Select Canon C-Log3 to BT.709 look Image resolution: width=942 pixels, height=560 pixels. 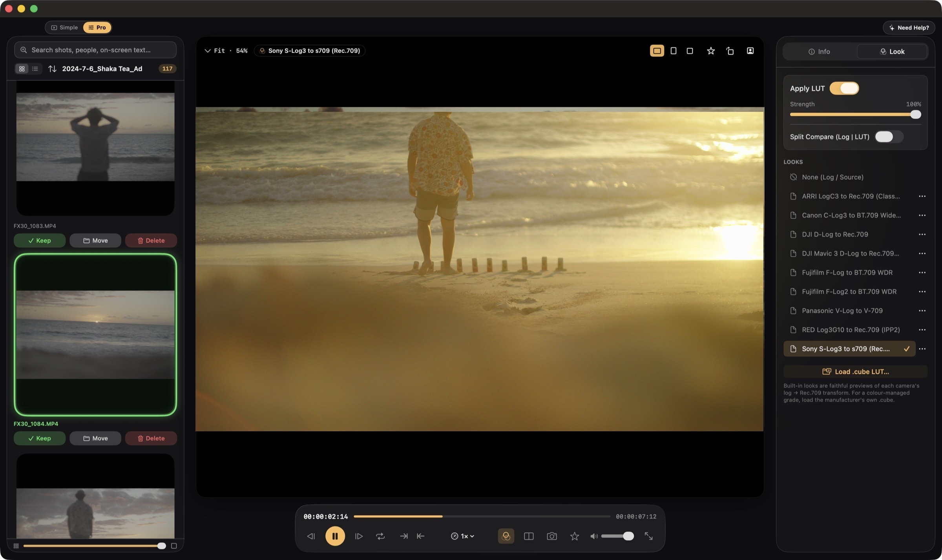click(850, 215)
